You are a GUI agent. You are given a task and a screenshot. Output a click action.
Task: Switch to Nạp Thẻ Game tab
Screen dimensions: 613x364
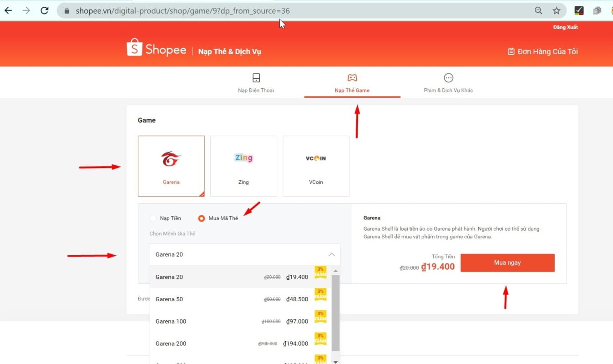pos(352,82)
